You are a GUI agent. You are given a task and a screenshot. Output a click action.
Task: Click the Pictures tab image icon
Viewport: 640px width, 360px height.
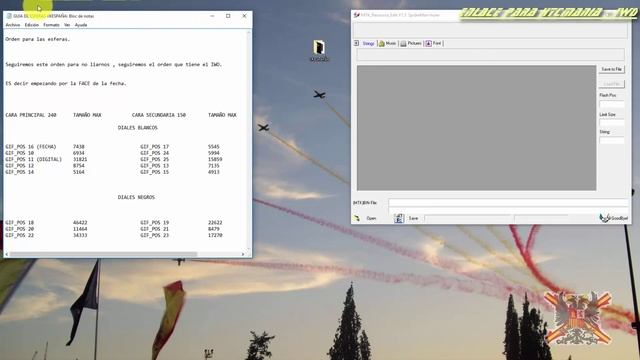(x=403, y=43)
